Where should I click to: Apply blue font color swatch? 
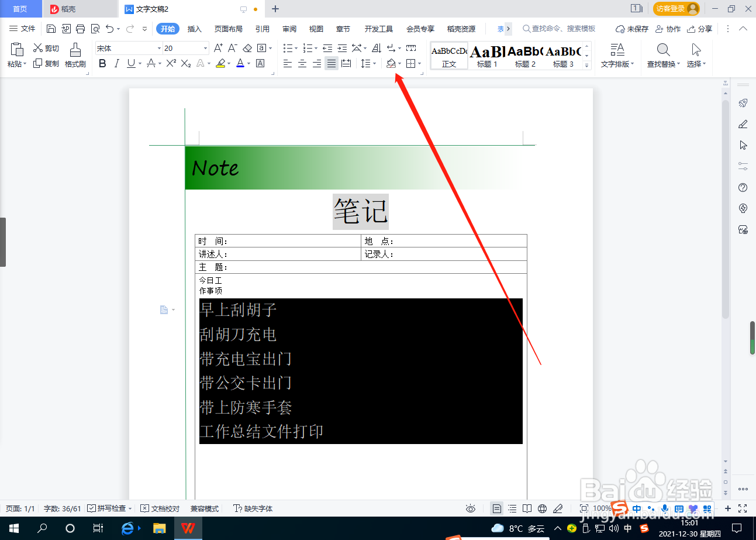pos(240,63)
